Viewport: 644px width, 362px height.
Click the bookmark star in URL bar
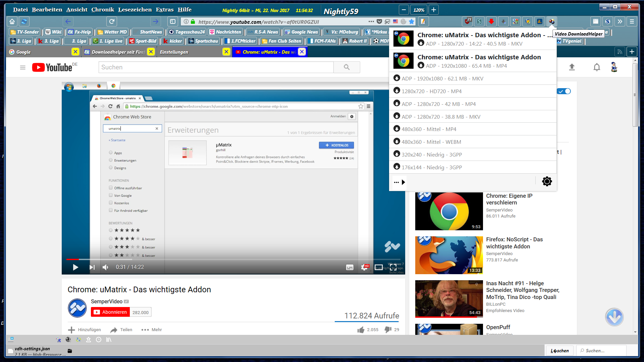tap(412, 22)
